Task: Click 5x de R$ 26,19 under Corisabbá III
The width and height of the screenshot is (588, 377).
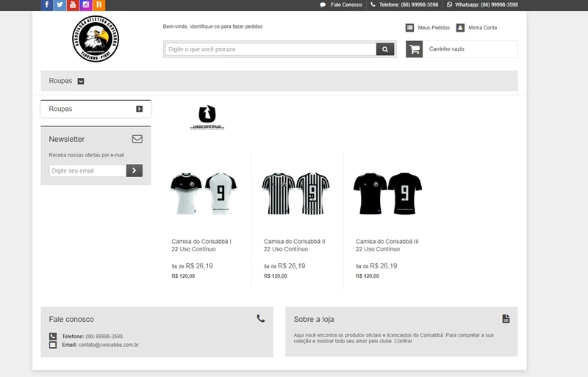Action: [x=376, y=266]
